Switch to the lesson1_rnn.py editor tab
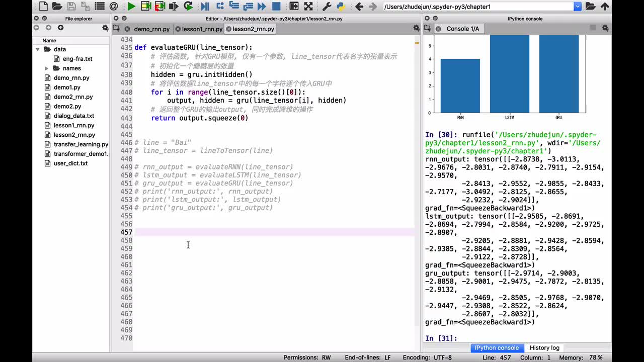Image resolution: width=644 pixels, height=362 pixels. 202,29
